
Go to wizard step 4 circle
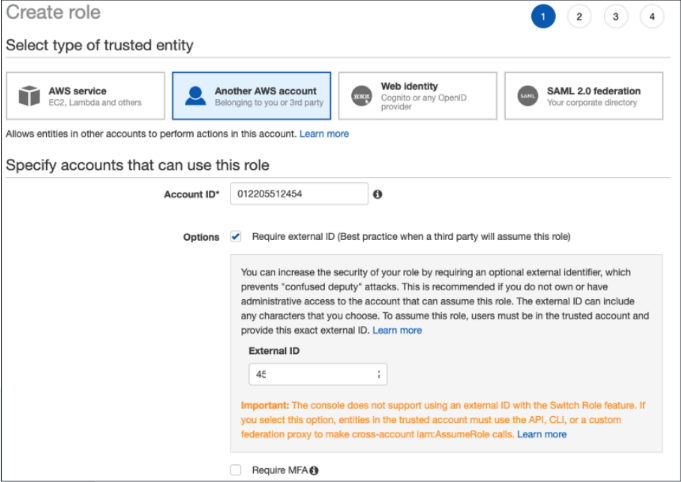point(652,17)
